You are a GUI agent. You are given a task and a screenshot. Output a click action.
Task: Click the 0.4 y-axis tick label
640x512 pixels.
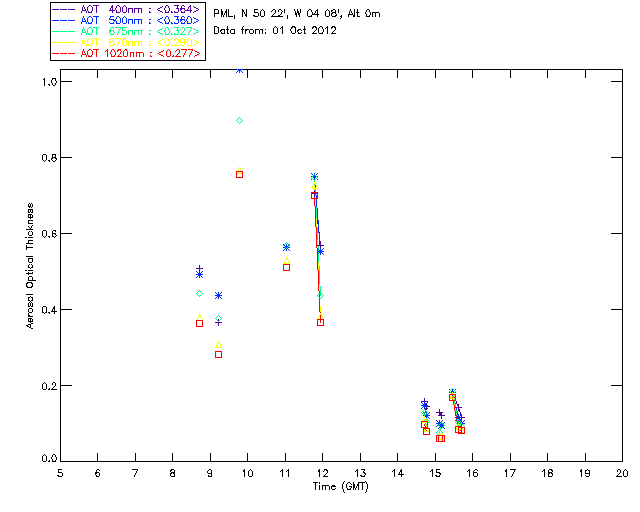coord(49,309)
